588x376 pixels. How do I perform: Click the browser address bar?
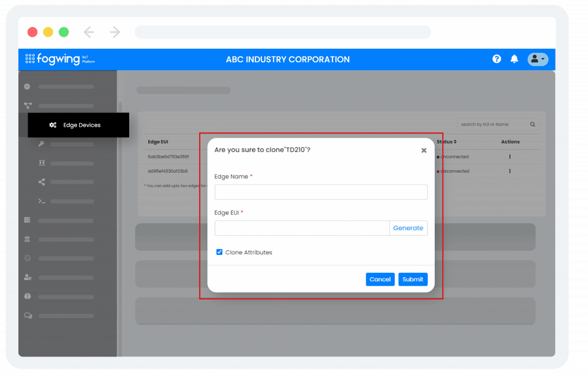pyautogui.click(x=283, y=32)
